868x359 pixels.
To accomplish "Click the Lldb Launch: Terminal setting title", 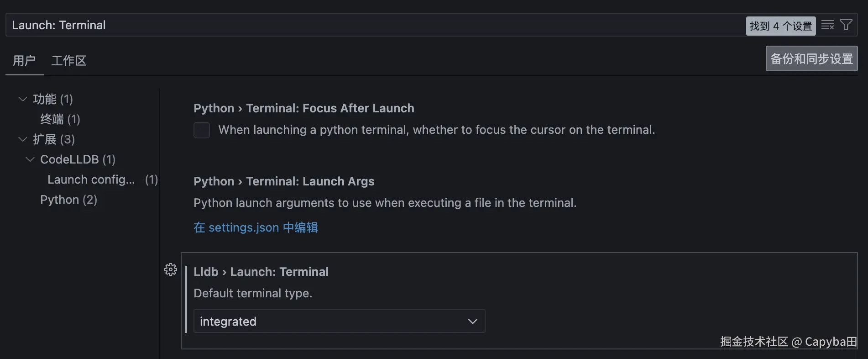I will tap(261, 272).
